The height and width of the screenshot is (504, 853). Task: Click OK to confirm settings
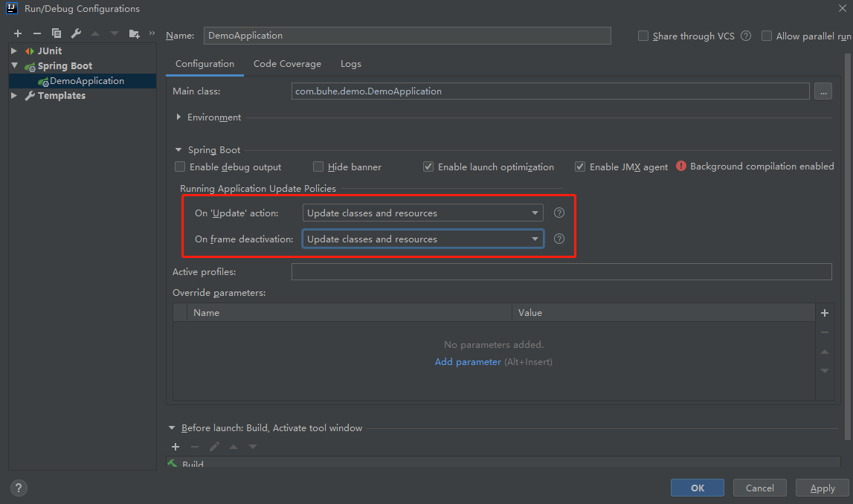[698, 488]
